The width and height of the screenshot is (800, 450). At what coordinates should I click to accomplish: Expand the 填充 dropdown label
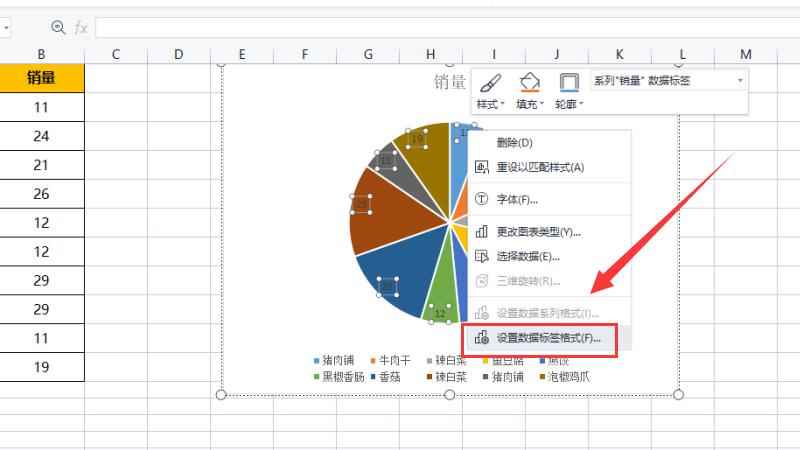[530, 104]
